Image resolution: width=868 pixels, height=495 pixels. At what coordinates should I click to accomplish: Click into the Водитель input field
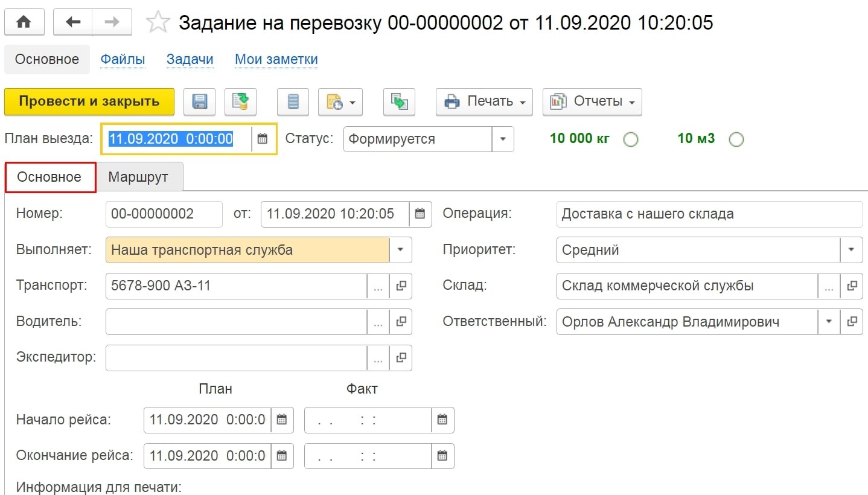[x=235, y=322]
